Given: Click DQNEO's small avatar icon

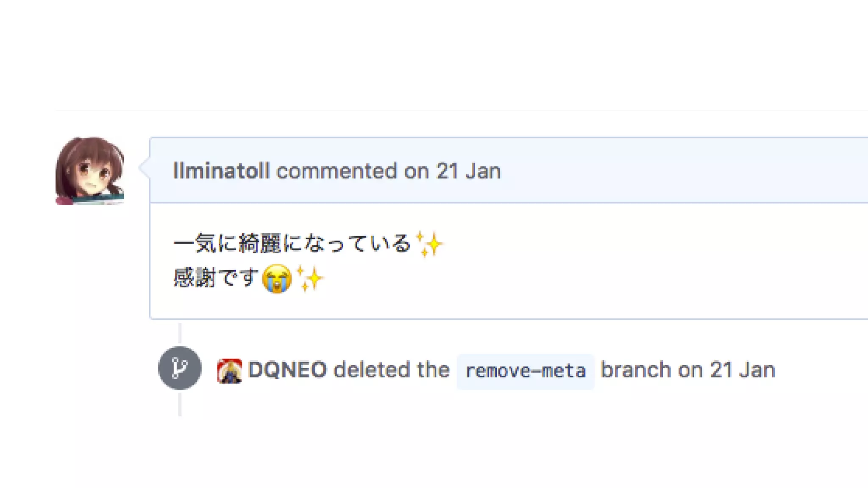Looking at the screenshot, I should [x=229, y=371].
